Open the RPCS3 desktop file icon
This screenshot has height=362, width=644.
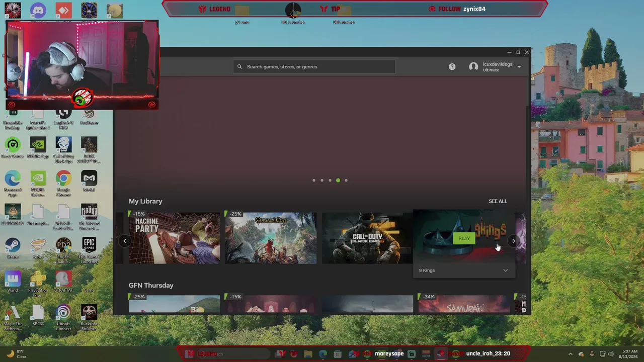[38, 315]
